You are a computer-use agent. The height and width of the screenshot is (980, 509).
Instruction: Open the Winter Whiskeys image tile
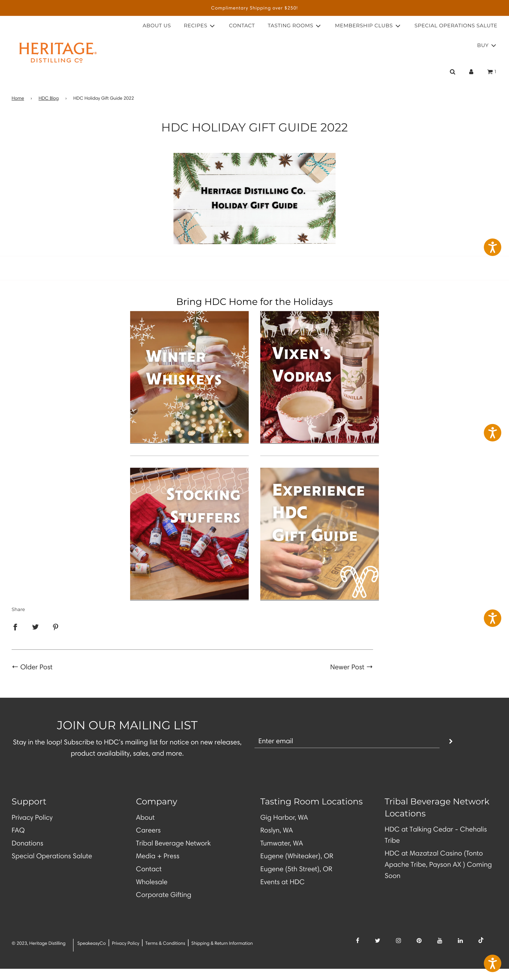(189, 377)
